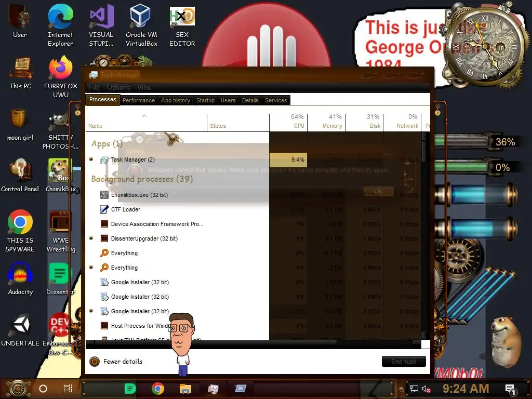This screenshot has width=532, height=399.
Task: Select the first Everything process
Action: click(x=253, y=253)
